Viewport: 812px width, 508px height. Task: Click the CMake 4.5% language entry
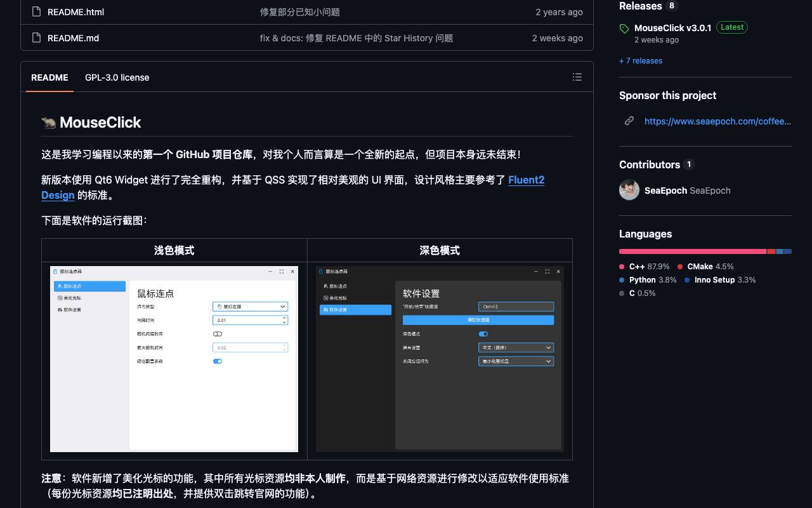point(705,267)
